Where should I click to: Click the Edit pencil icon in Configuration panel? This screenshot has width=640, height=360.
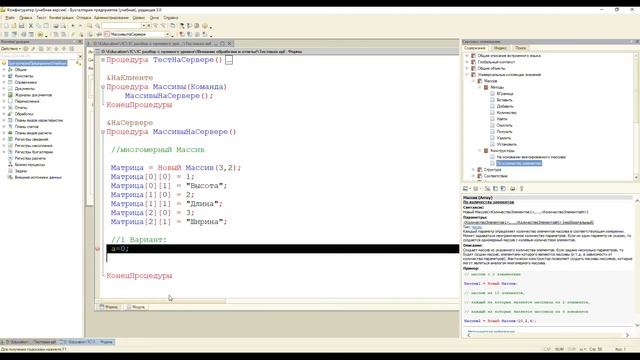click(33, 49)
